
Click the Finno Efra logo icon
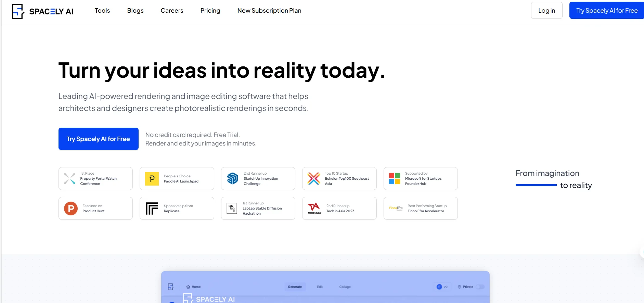tap(396, 208)
